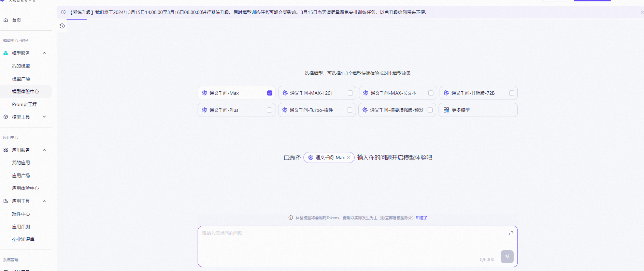Check the 通义千问-Turbo-插件 checkbox
644x271 pixels.
tap(350, 110)
